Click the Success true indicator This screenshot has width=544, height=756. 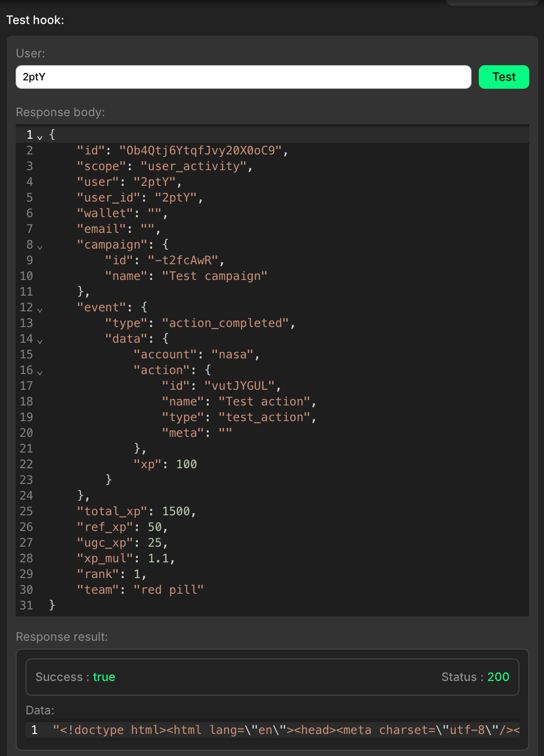point(75,677)
